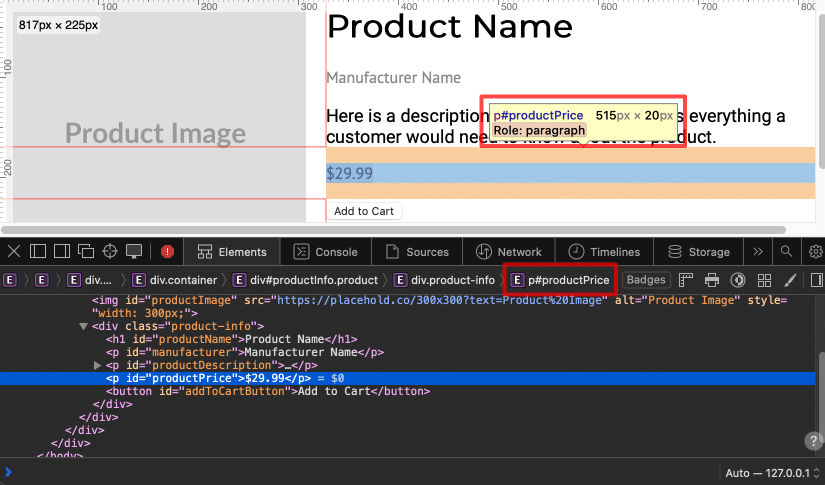Open the placehold.co image source link
Image resolution: width=825 pixels, height=485 pixels.
click(x=439, y=300)
